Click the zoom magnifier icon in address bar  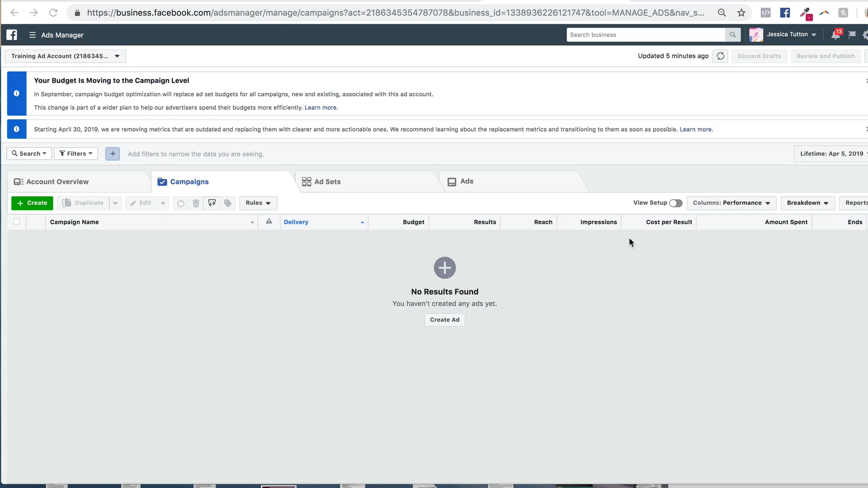point(722,13)
